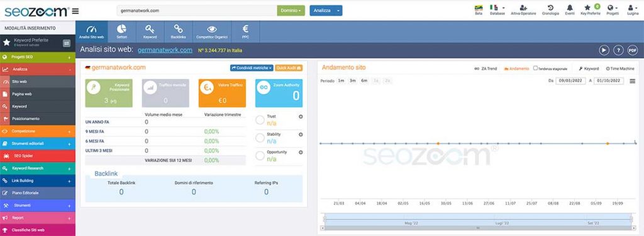
Task: Click the info icon next to Opportunity
Action: click(301, 152)
